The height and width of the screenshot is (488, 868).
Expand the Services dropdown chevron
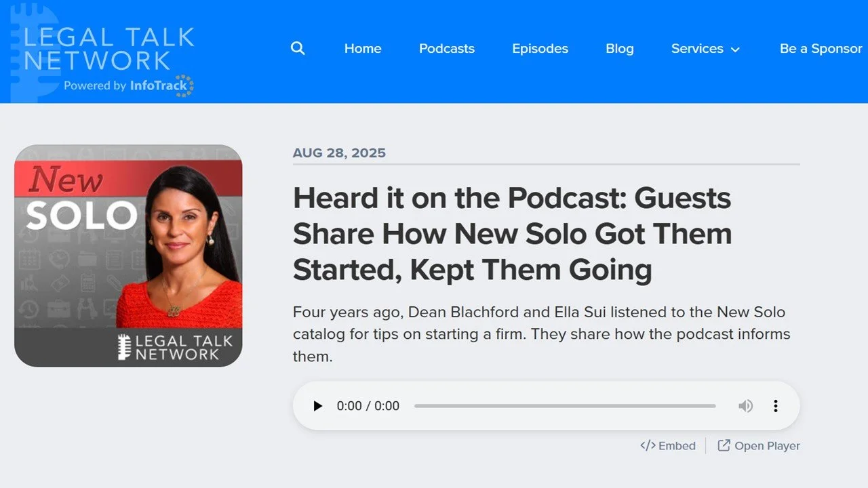[x=735, y=49]
